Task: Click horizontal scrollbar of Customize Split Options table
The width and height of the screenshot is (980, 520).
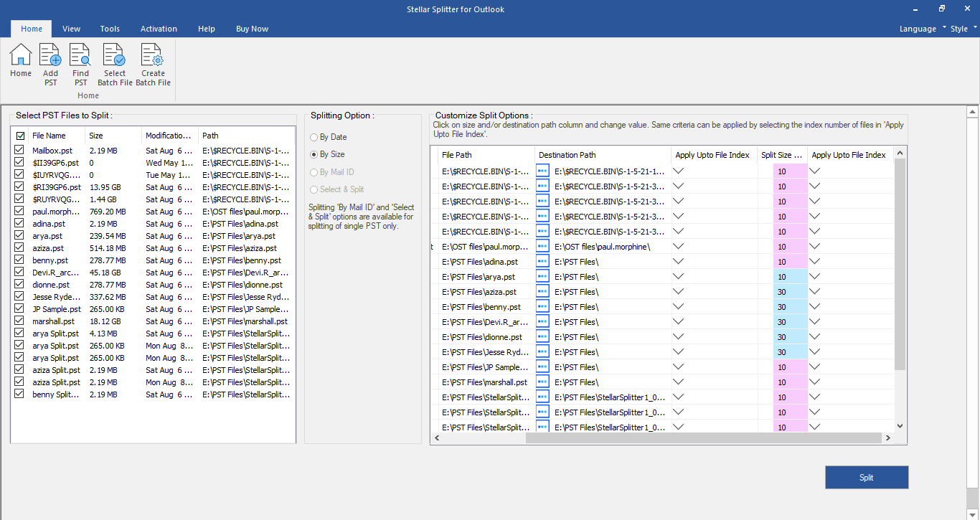Action: click(x=703, y=438)
